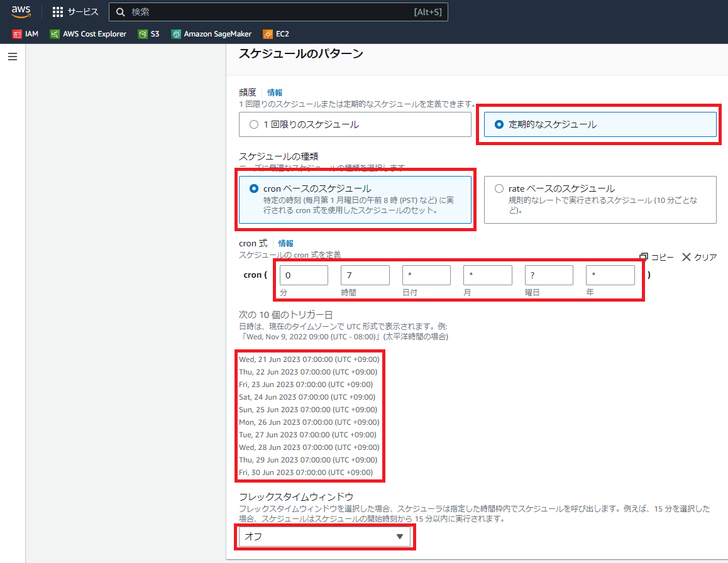728x563 pixels.
Task: Open the IAM console shortcut
Action: click(x=25, y=34)
